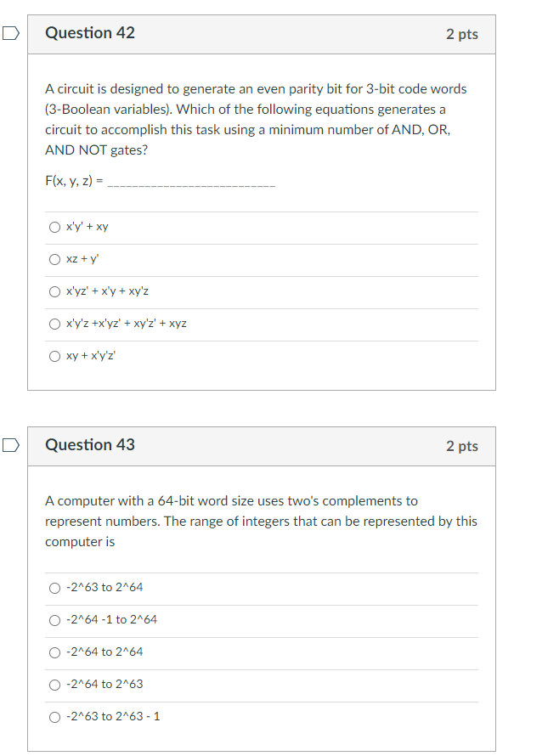The width and height of the screenshot is (548, 756).
Task: Click the Question 43 heading
Action: pyautogui.click(x=90, y=444)
